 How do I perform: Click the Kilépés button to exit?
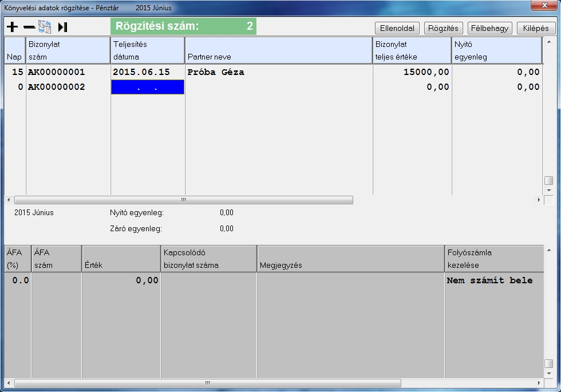pyautogui.click(x=536, y=28)
